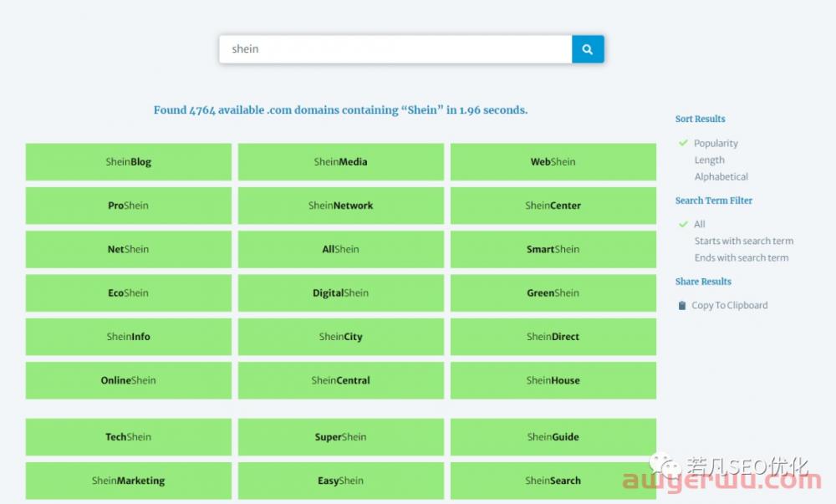Select the ProShein domain tile

tap(129, 206)
